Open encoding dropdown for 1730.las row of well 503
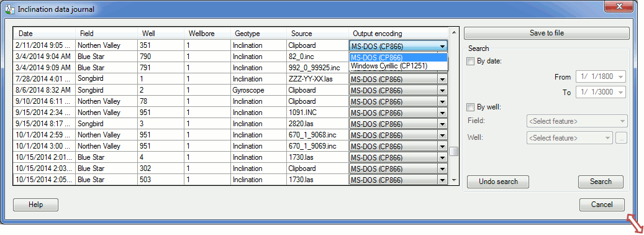Image resolution: width=644 pixels, height=235 pixels. [442, 180]
